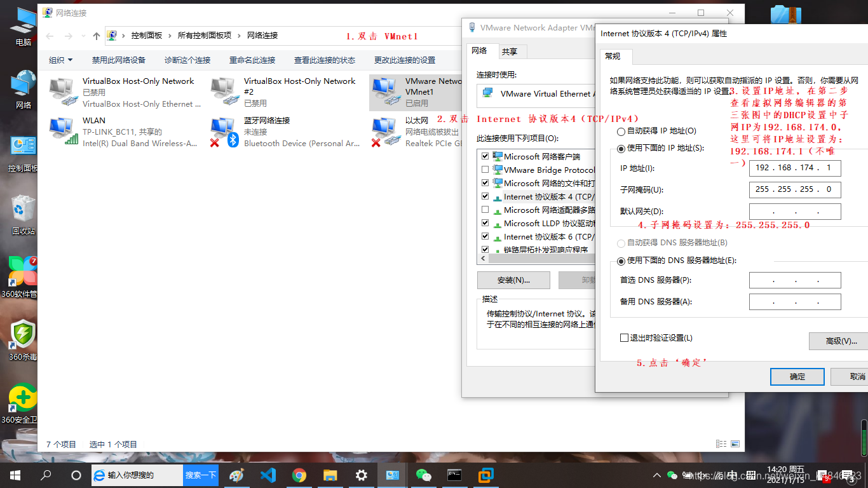Click the 首选 DNS 服务器 input field
Screen dimensions: 868x488
pyautogui.click(x=795, y=280)
